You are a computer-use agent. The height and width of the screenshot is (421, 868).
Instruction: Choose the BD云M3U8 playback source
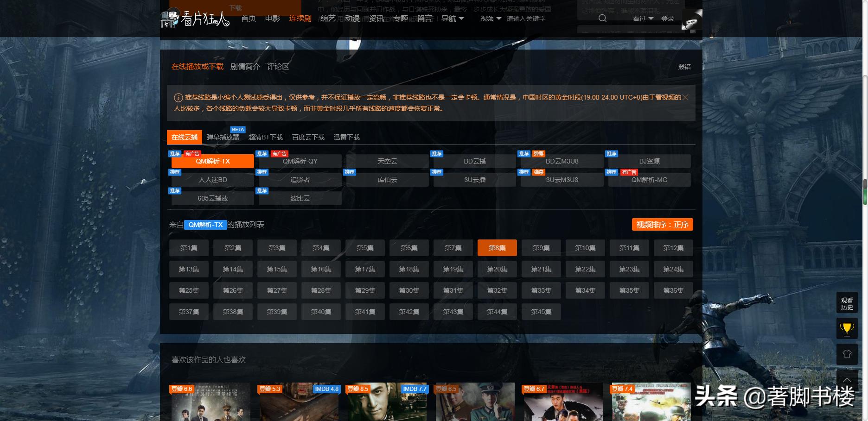[562, 161]
